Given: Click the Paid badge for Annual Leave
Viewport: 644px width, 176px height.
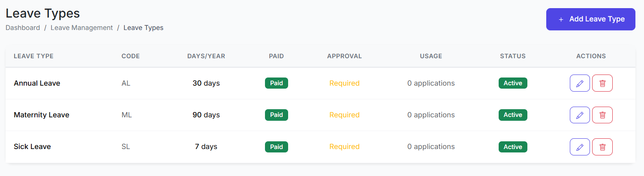Looking at the screenshot, I should [276, 83].
